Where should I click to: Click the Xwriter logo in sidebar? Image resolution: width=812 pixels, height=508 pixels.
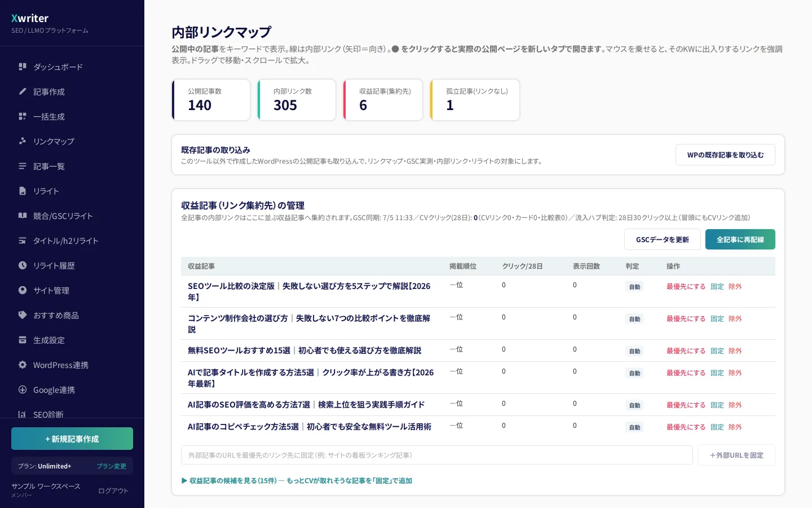(30, 18)
